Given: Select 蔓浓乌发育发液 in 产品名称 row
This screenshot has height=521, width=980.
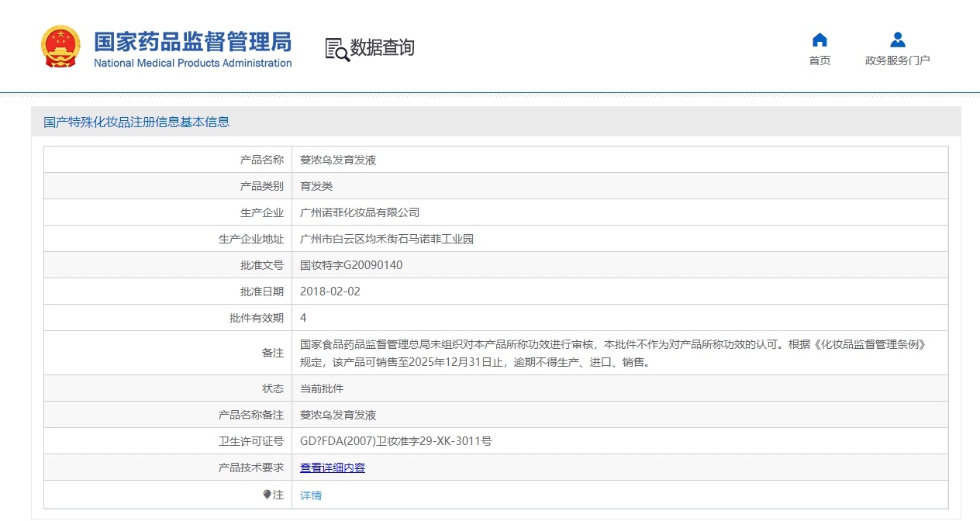Looking at the screenshot, I should pyautogui.click(x=338, y=160).
